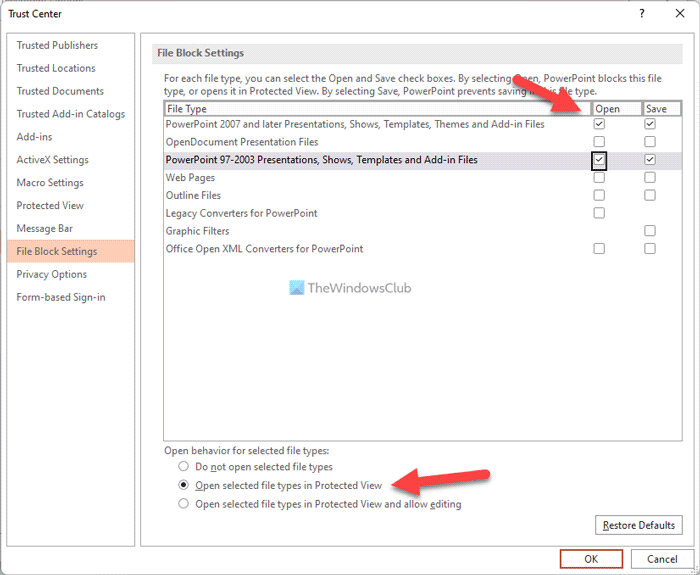Open Privacy Options section
Image resolution: width=700 pixels, height=575 pixels.
pyautogui.click(x=71, y=274)
